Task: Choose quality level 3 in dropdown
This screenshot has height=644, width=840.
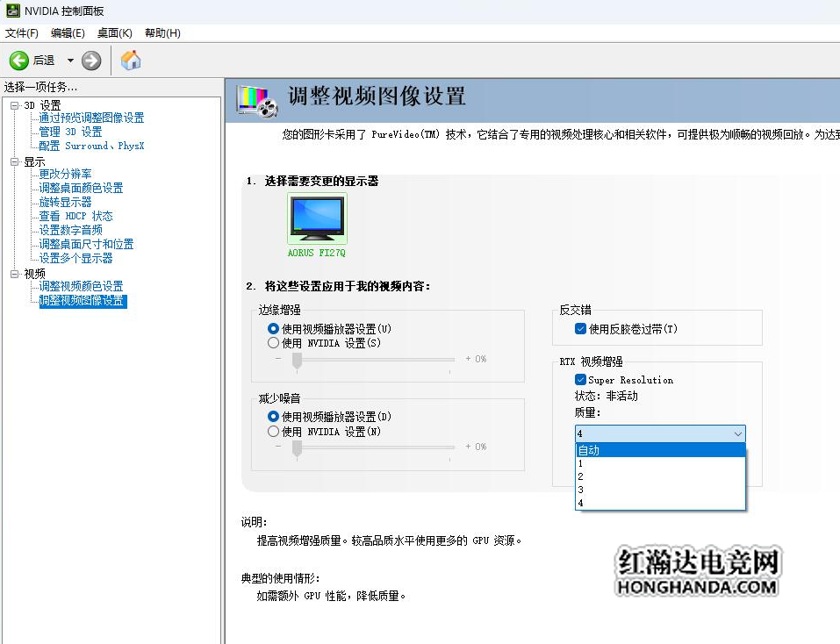Action: click(660, 490)
